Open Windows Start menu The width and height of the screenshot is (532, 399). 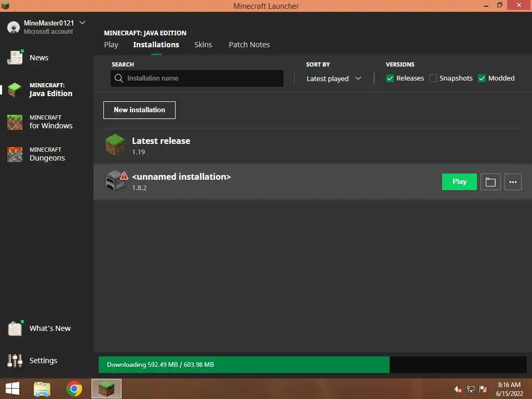tap(12, 389)
